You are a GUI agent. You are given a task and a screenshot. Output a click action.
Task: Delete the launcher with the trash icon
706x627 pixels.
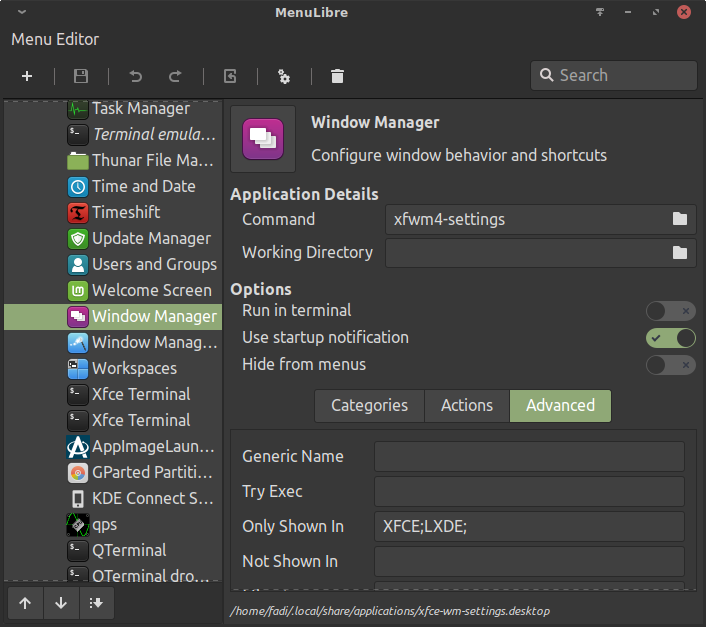337,76
